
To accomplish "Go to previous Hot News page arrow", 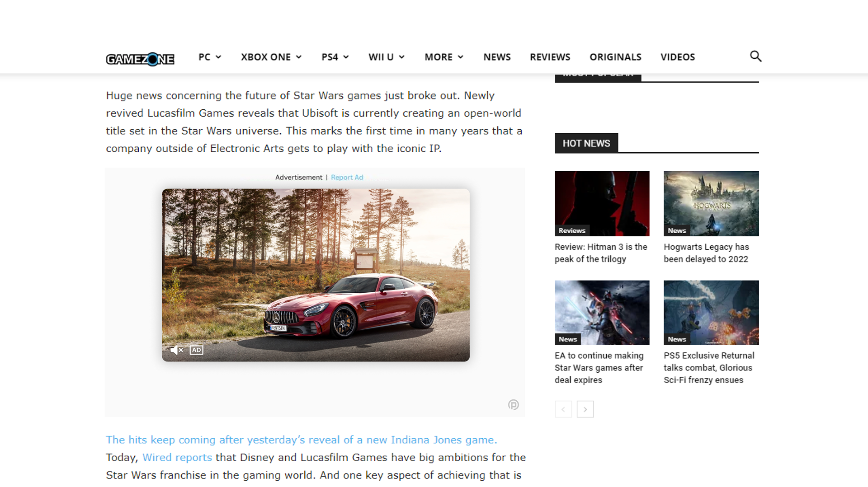I will coord(563,409).
